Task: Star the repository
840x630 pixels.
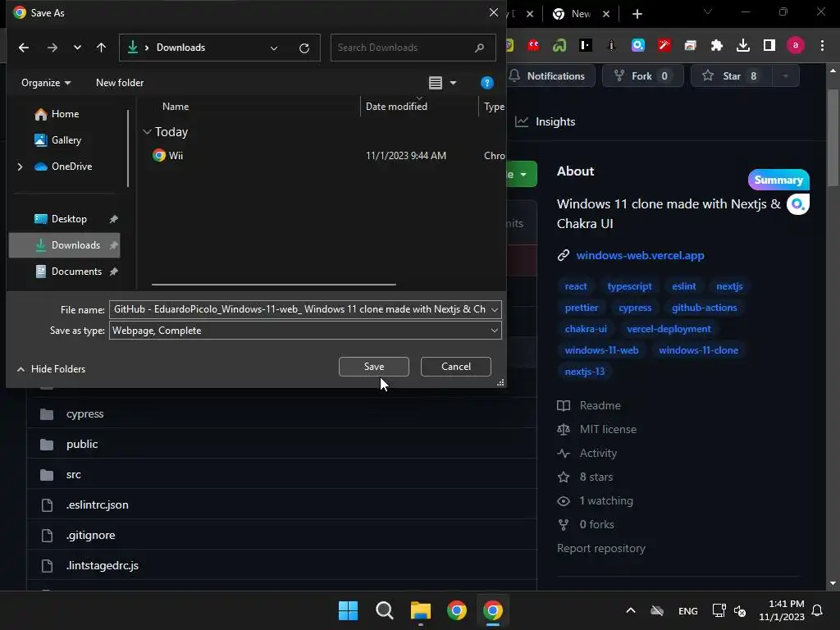Action: pyautogui.click(x=732, y=76)
